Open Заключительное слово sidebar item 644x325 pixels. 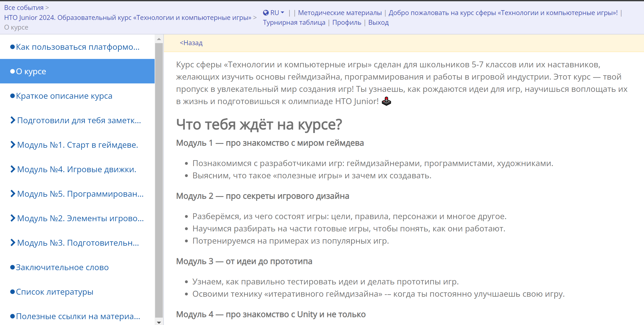(62, 267)
